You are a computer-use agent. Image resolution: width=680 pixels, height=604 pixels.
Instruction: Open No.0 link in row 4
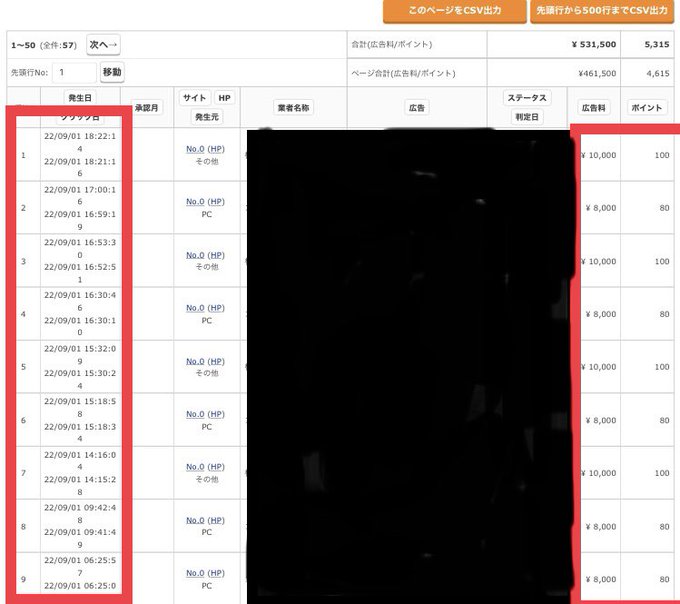(195, 308)
